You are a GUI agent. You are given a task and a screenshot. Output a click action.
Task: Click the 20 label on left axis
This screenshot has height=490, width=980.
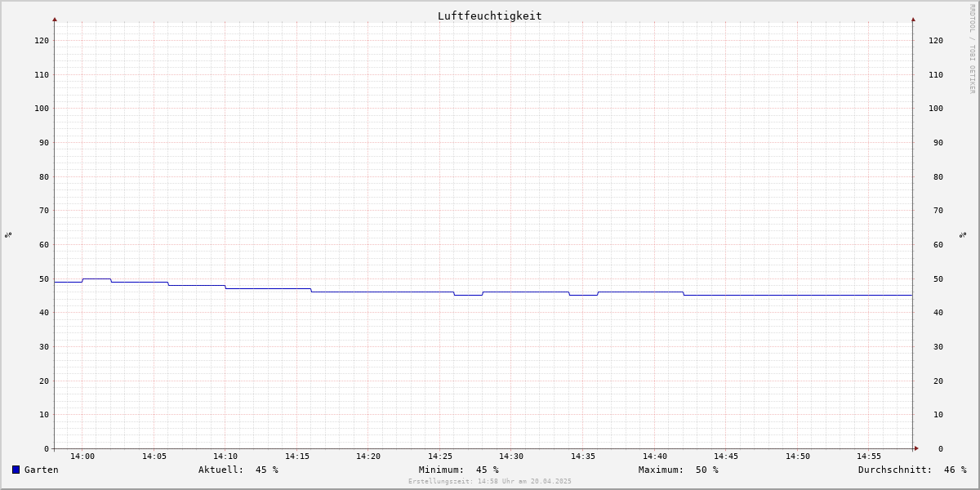pos(44,381)
